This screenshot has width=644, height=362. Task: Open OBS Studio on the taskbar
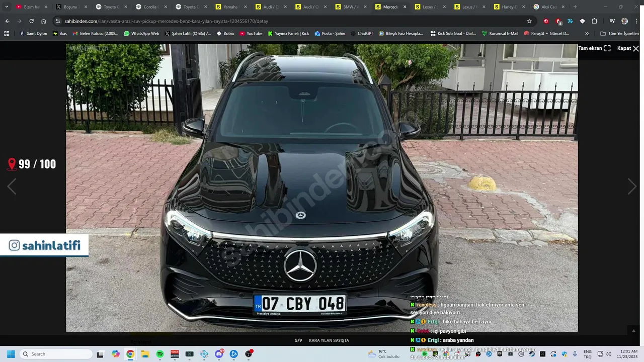(249, 354)
